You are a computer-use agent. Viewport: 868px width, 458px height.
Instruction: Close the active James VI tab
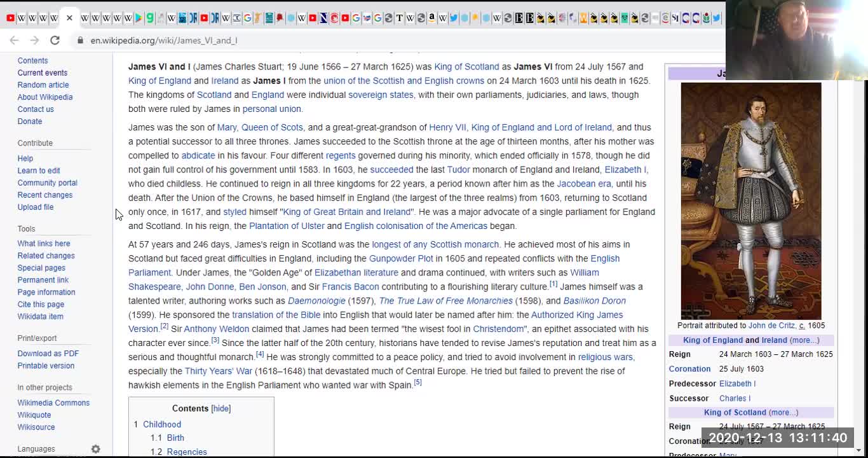[69, 18]
